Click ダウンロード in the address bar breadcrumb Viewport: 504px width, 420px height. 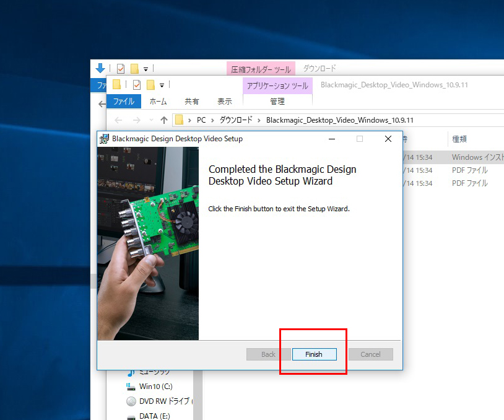click(236, 120)
